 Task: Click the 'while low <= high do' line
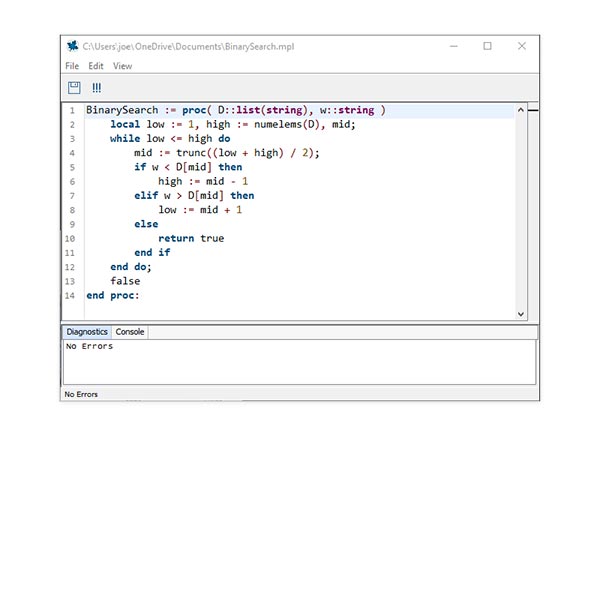coord(170,139)
